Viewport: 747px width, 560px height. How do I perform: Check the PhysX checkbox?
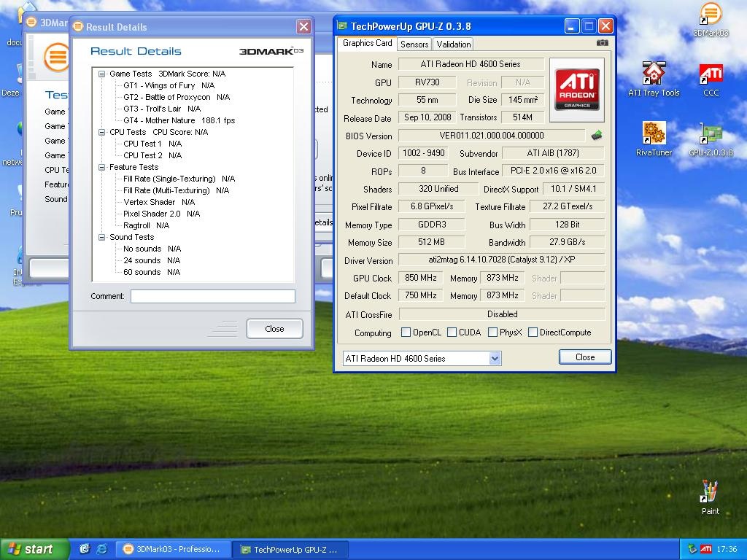492,332
